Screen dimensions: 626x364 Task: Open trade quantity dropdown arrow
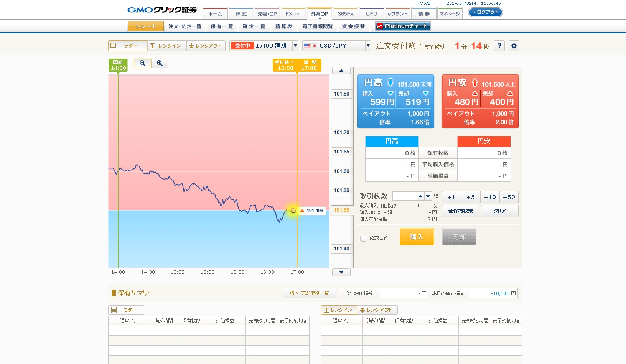(x=428, y=196)
